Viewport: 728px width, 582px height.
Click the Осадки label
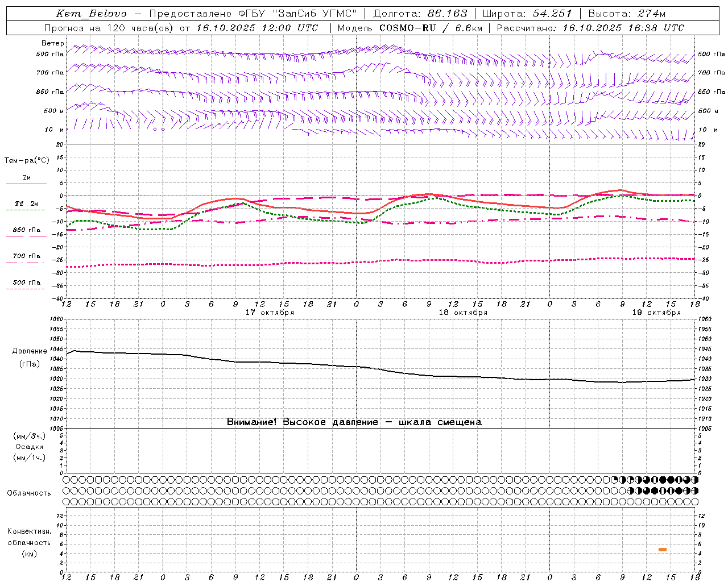(29, 447)
